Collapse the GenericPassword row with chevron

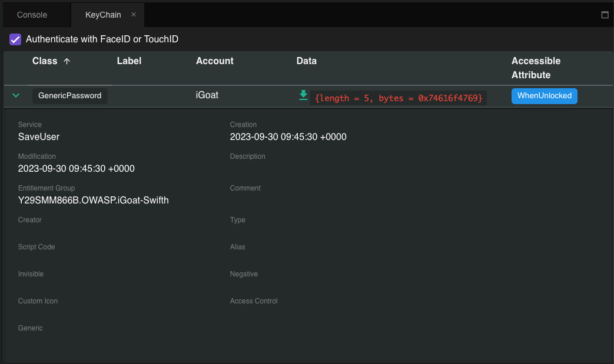click(x=16, y=95)
